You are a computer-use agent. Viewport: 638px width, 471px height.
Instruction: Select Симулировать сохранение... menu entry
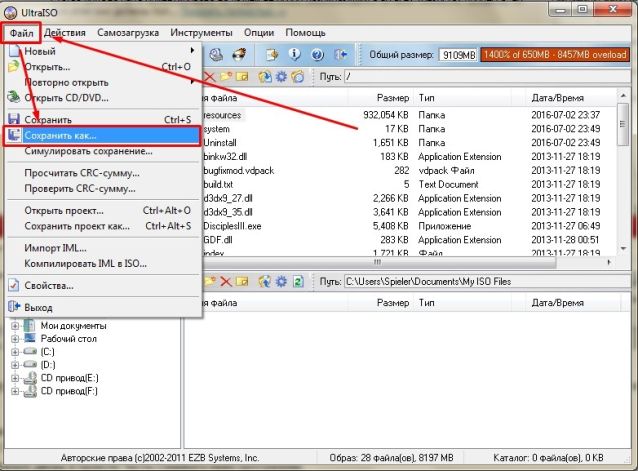coord(103,151)
